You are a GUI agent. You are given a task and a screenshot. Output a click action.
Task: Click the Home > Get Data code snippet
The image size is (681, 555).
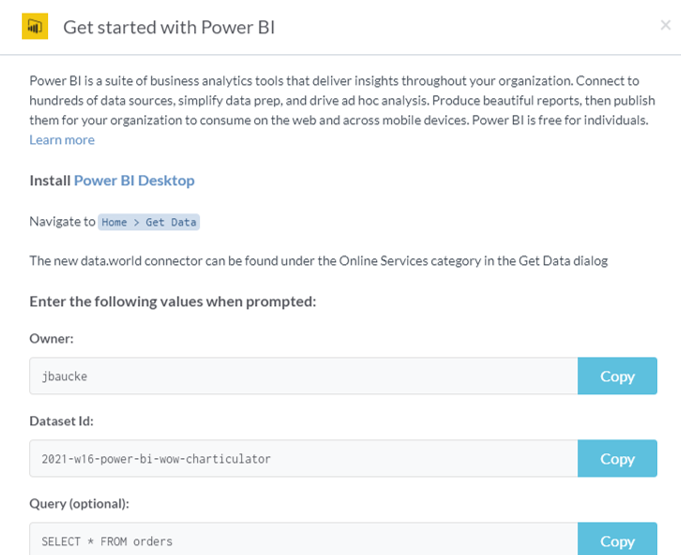pos(149,222)
